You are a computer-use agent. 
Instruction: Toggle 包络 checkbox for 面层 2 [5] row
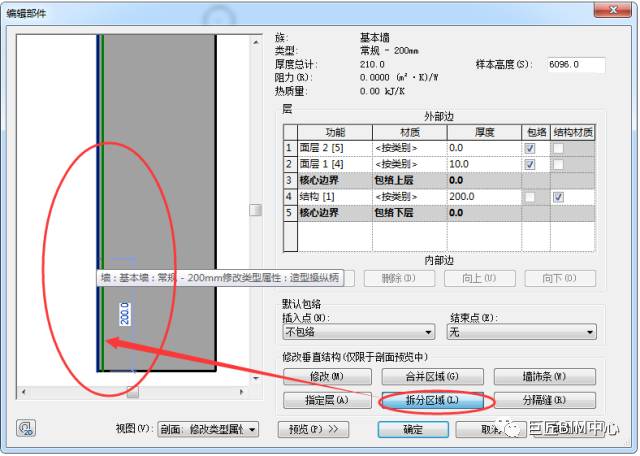(529, 148)
